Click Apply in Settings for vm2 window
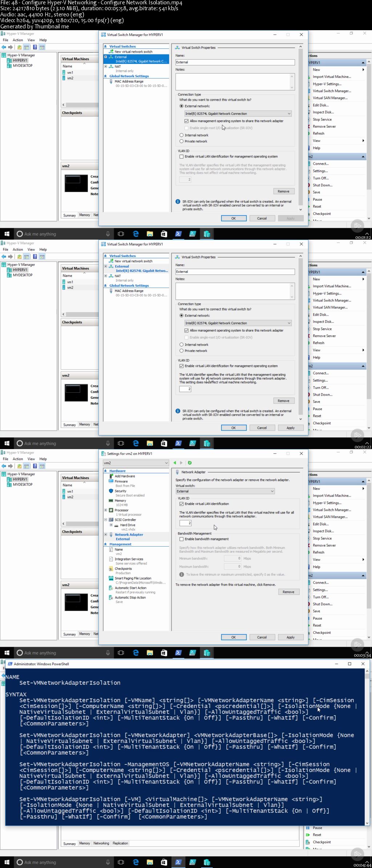 point(291,637)
